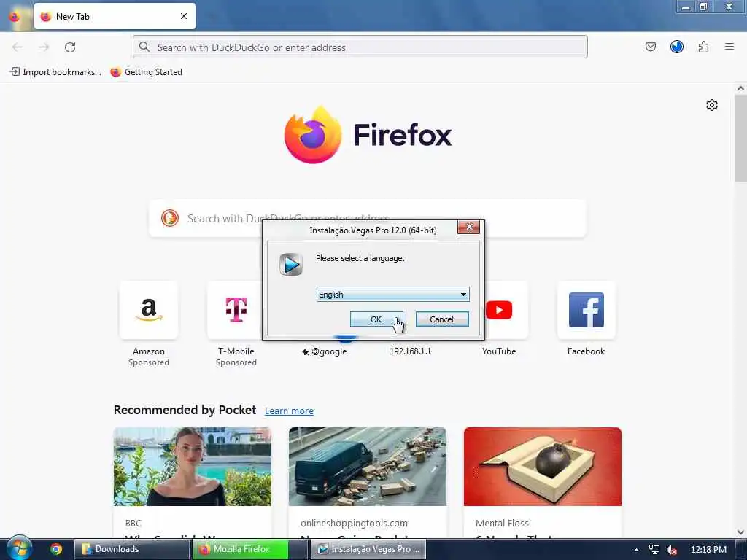Open the Firefox hamburger application menu

click(x=729, y=47)
